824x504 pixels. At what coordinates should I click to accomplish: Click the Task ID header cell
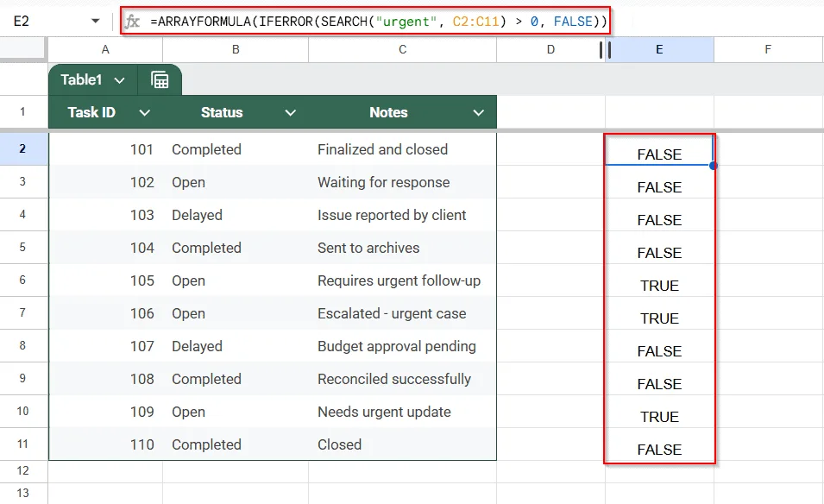pos(105,112)
